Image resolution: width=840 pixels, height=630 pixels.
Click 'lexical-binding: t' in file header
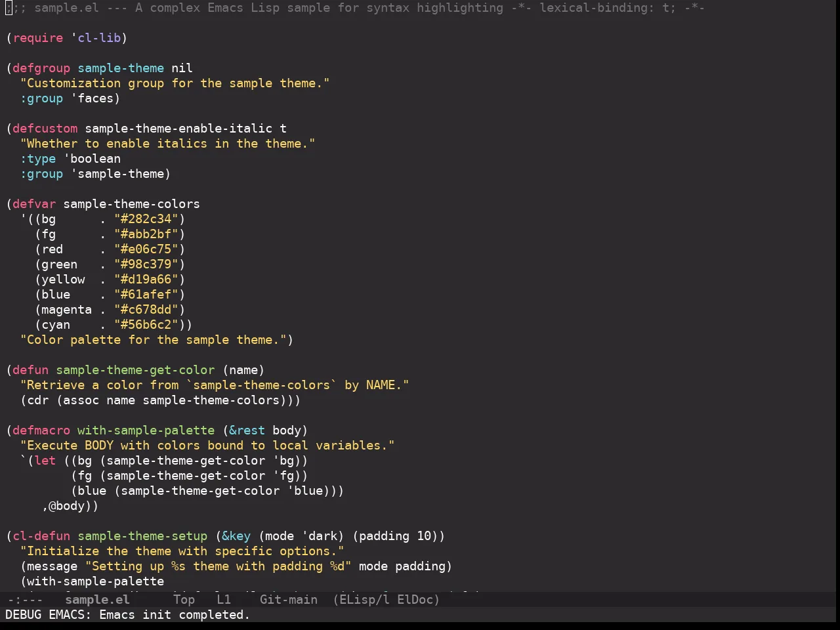point(604,8)
